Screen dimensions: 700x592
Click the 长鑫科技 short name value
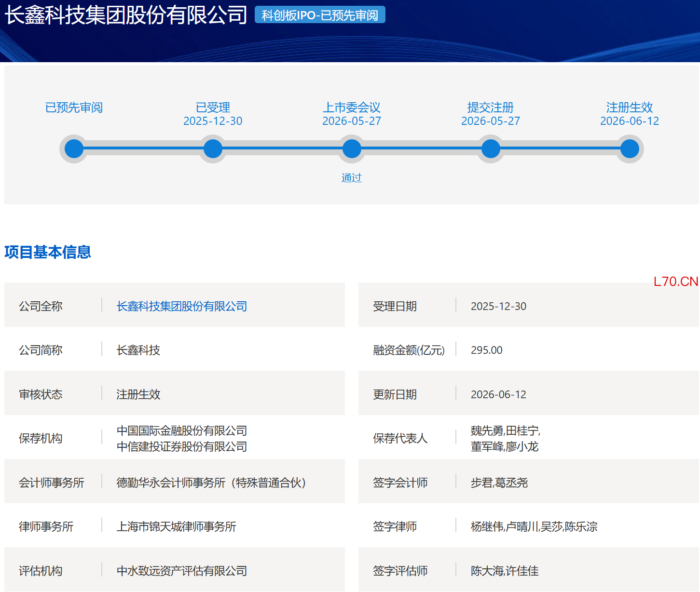tap(138, 350)
